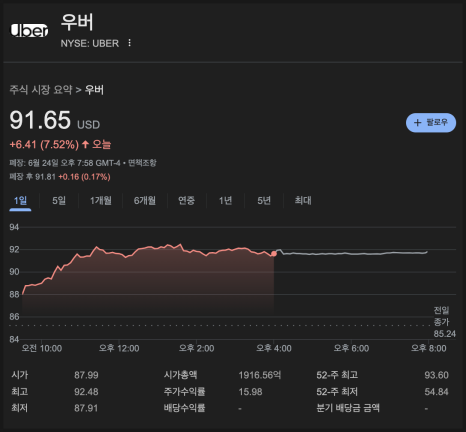Click the after-hours 91.81 price text
Image resolution: width=466 pixels, height=432 pixels.
pos(45,177)
